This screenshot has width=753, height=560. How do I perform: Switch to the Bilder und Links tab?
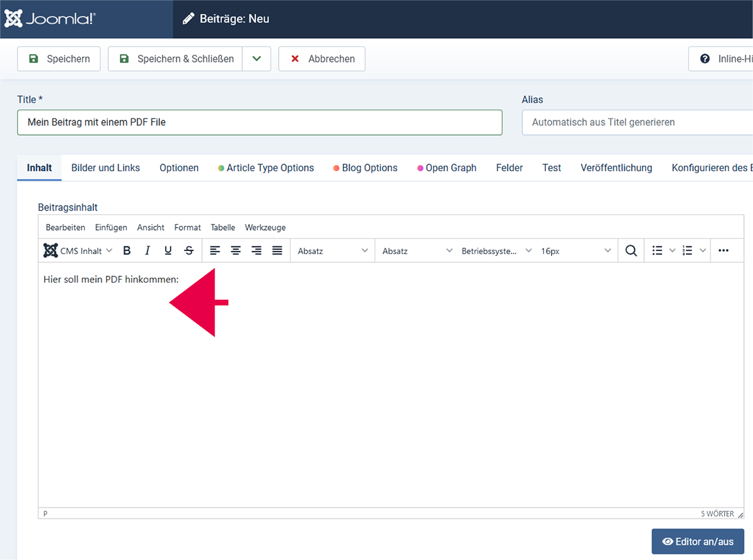pos(105,168)
